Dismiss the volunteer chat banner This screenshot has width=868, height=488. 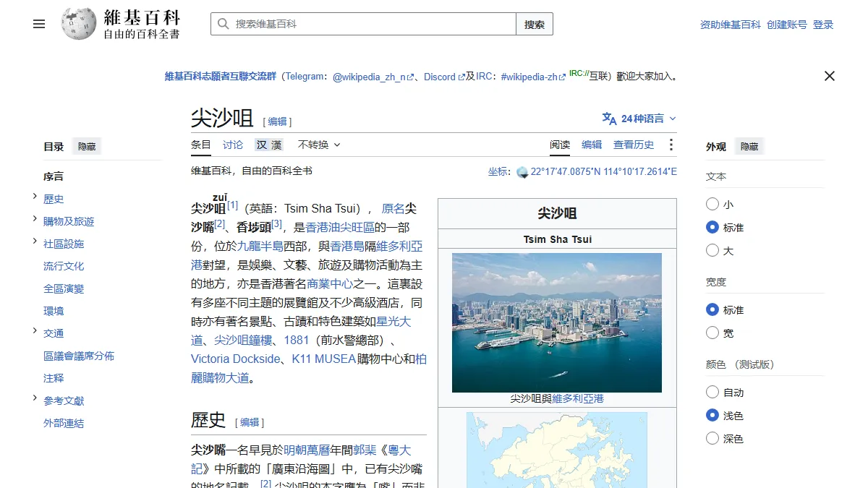coord(830,76)
